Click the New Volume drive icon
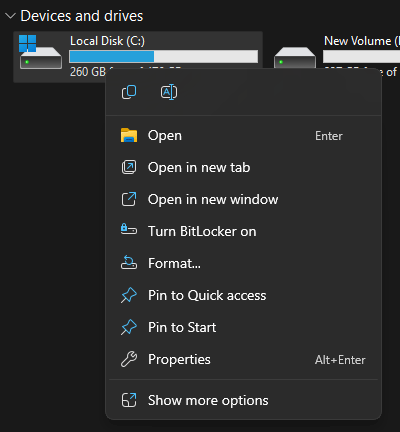 coord(295,57)
